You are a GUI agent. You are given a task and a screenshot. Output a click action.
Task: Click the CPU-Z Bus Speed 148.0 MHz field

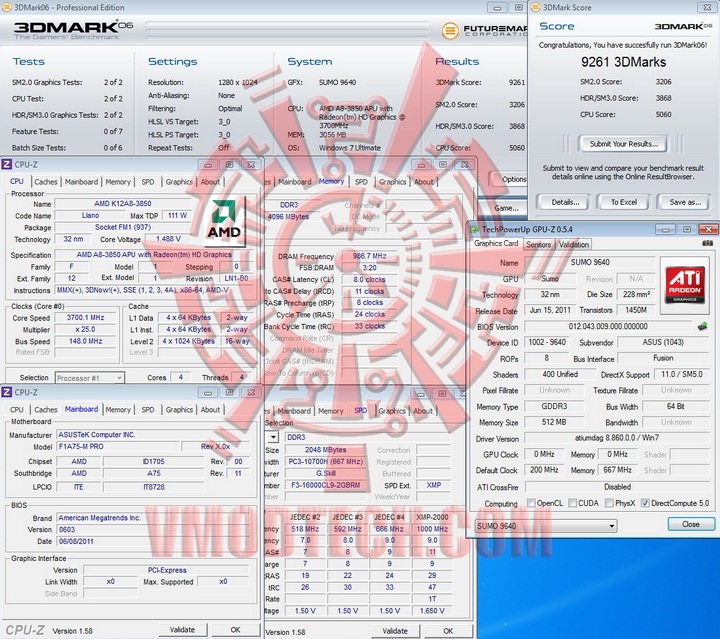[x=85, y=341]
